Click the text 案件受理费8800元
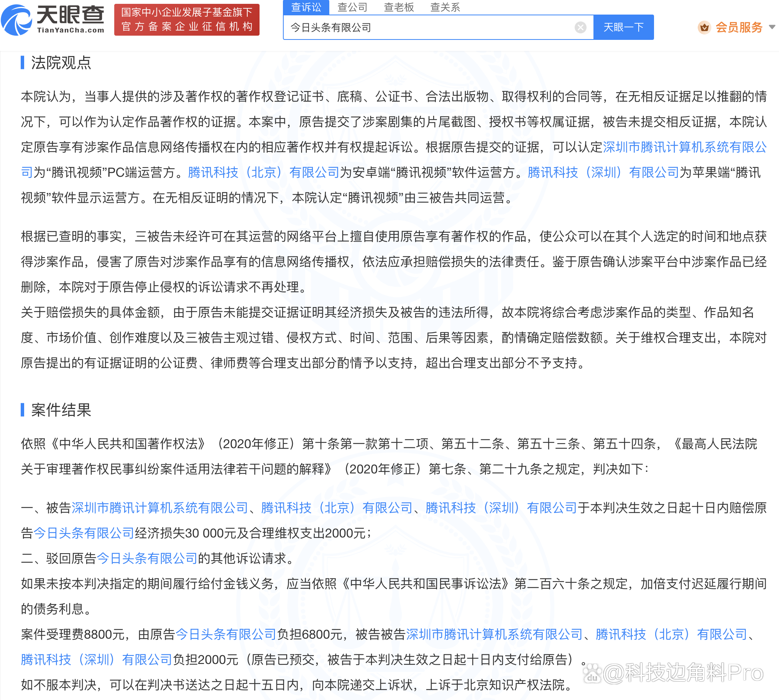Screen dimensions: 779x700 coord(73,634)
